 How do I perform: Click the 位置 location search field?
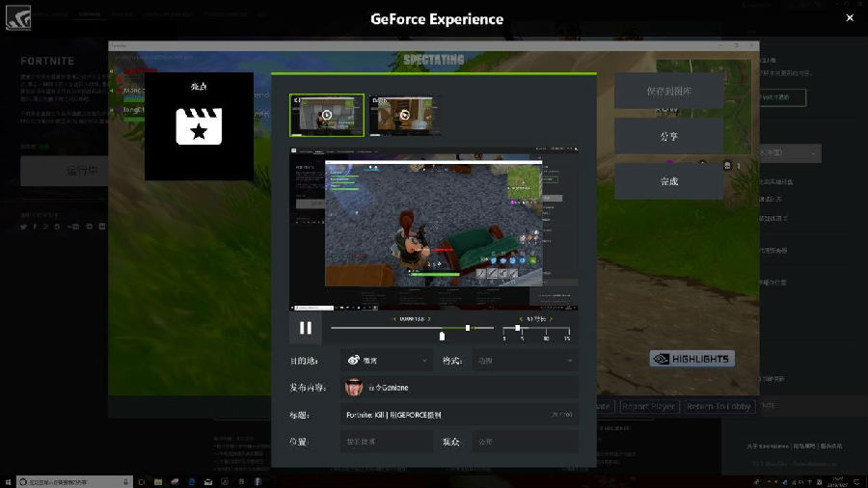[387, 442]
